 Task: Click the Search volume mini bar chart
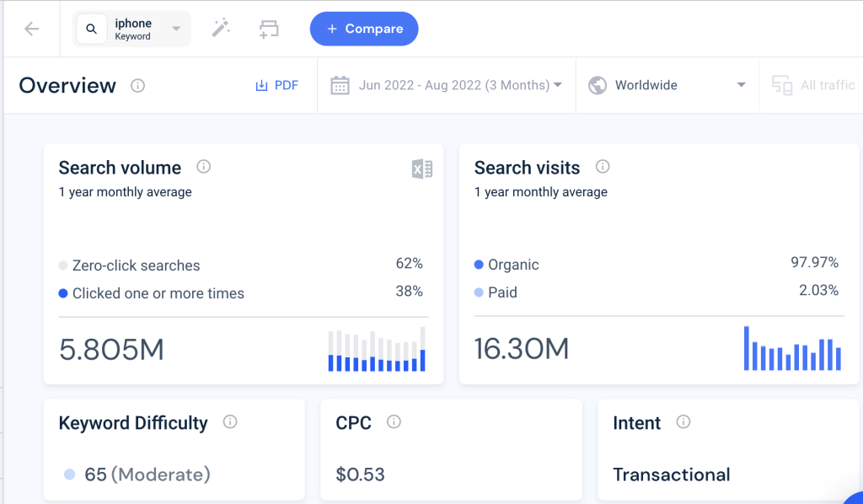coord(377,350)
